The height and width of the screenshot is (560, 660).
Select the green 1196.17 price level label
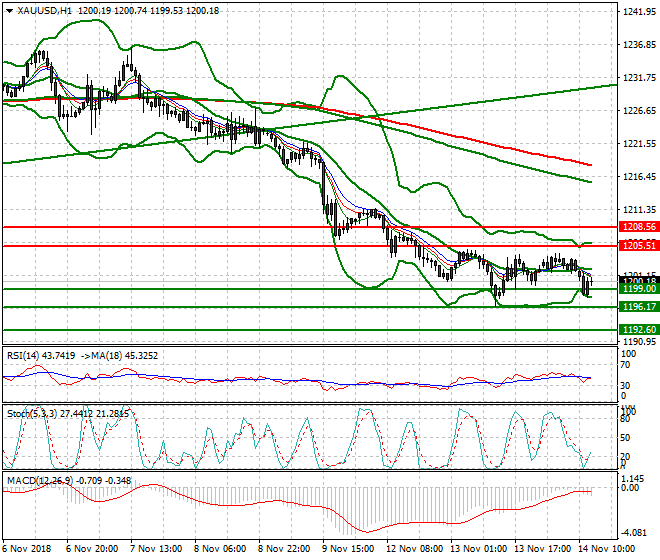pyautogui.click(x=639, y=307)
